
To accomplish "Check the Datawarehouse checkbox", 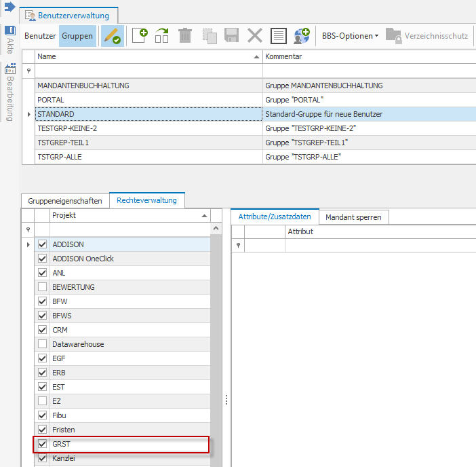I will coord(42,344).
